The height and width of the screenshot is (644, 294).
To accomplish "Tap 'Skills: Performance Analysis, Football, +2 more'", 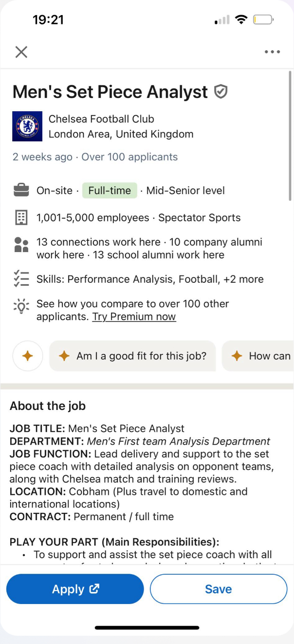I will click(x=150, y=279).
